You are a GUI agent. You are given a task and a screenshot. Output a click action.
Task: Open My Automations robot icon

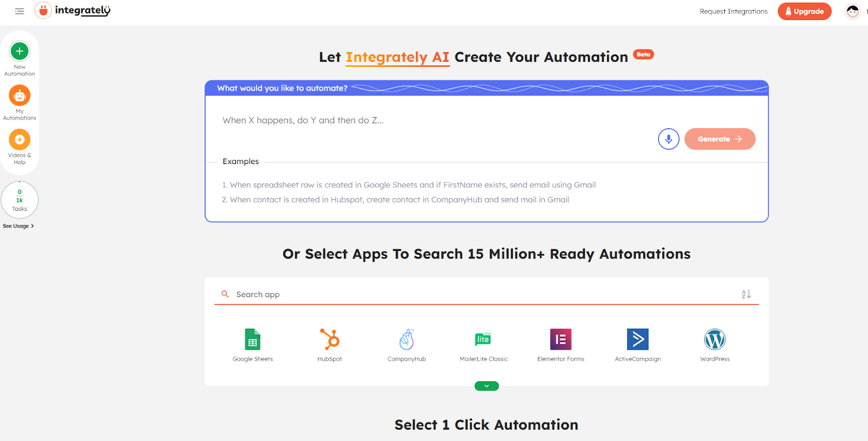click(20, 96)
